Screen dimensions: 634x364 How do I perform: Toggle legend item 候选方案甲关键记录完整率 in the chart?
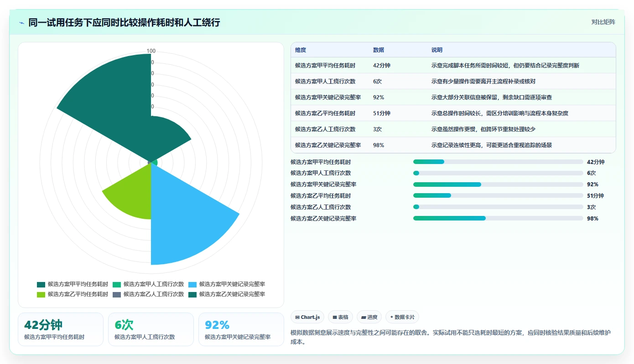click(227, 284)
